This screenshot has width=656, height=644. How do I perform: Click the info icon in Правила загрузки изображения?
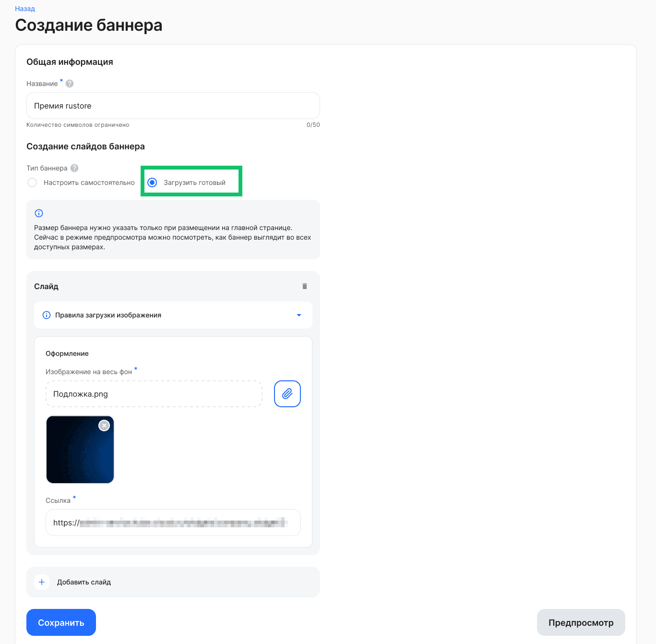coord(47,315)
